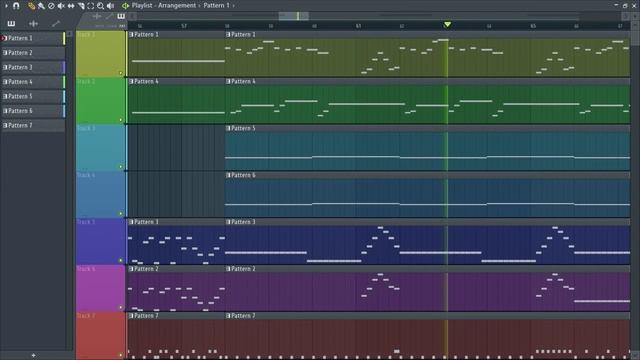This screenshot has width=640, height=360.
Task: Click the small piano-keys icon above the track headers
Action: pyautogui.click(x=121, y=16)
